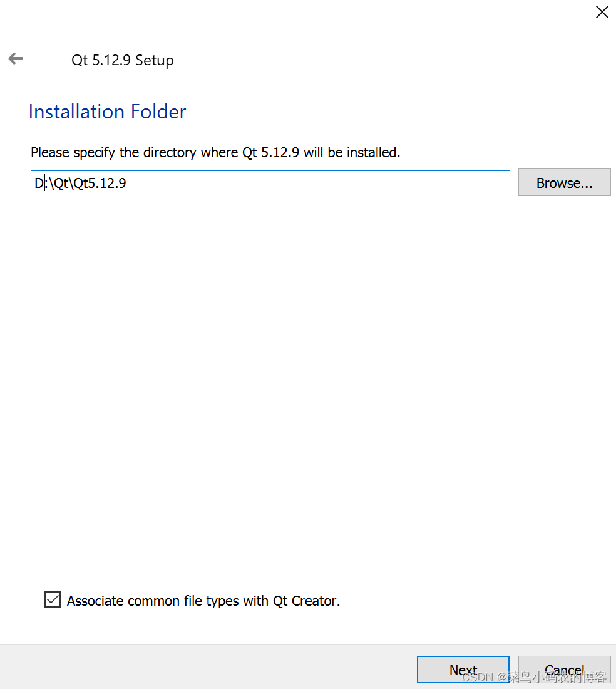Close the Qt 5.12.9 Setup window
The width and height of the screenshot is (616, 689).
pos(602,12)
